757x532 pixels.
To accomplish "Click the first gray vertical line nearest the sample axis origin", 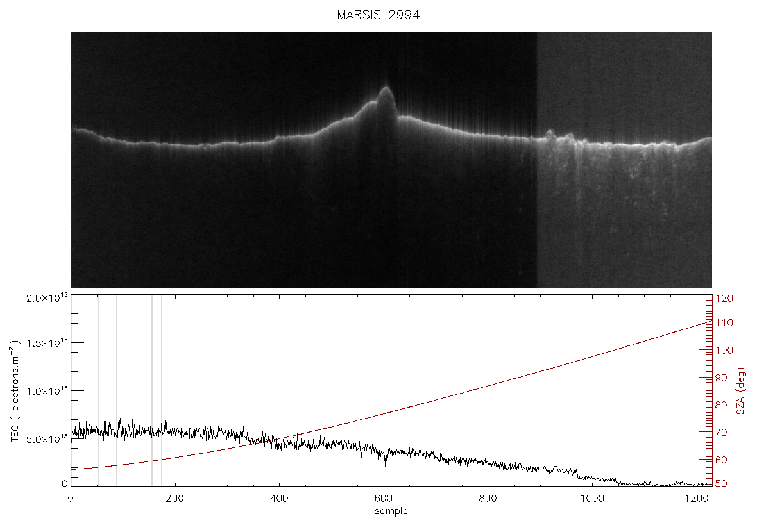I will tap(83, 390).
